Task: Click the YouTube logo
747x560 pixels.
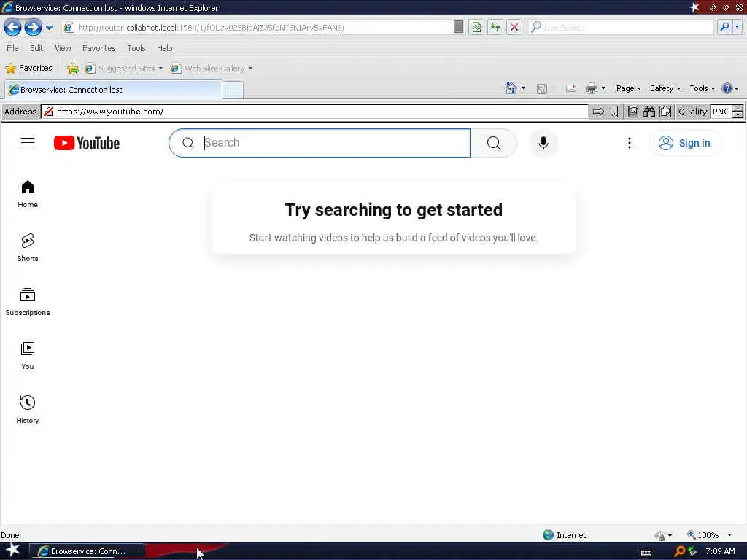Action: pos(87,143)
